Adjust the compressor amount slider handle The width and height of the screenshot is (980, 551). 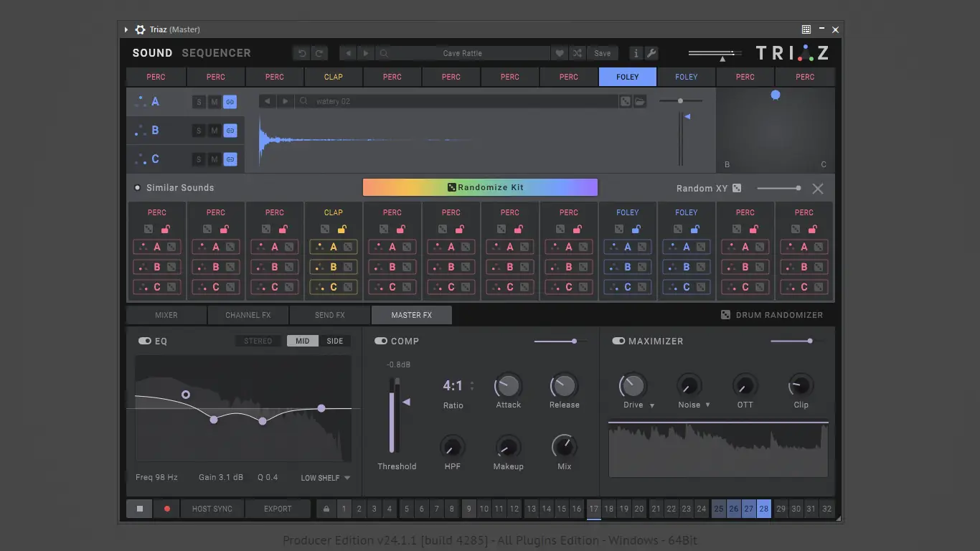pos(574,342)
